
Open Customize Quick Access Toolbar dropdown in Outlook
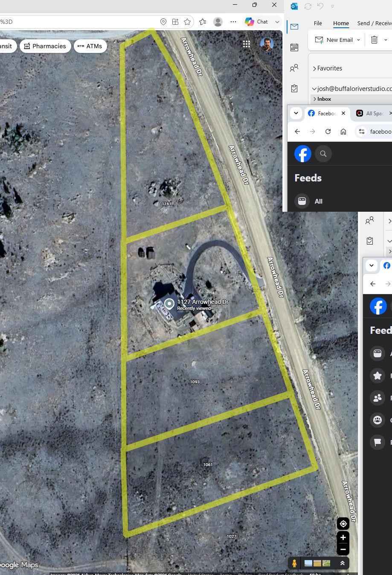333,6
